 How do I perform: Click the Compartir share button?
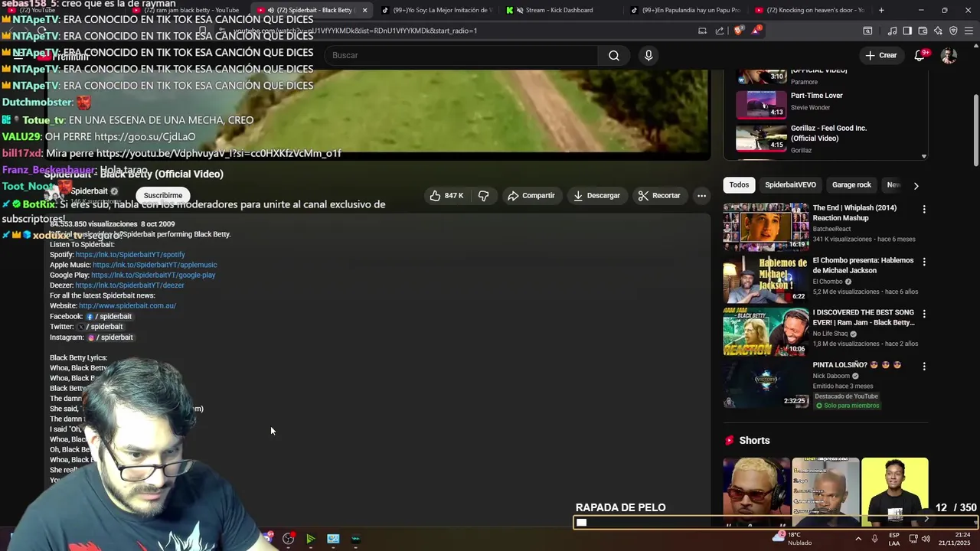tap(531, 195)
